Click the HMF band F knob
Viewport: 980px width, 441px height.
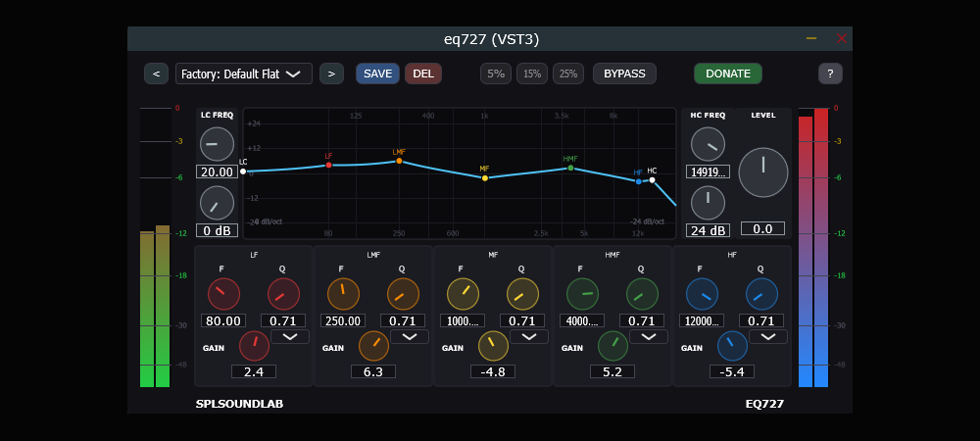point(582,294)
